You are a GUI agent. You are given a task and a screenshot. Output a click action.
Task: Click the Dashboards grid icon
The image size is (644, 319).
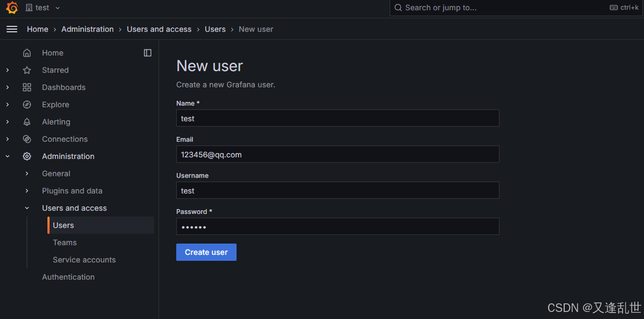27,87
